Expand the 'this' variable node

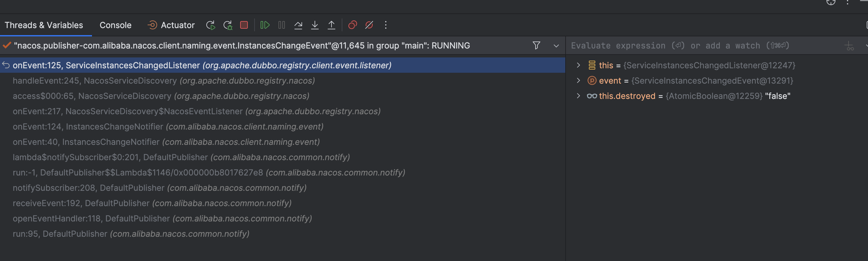[x=578, y=65]
